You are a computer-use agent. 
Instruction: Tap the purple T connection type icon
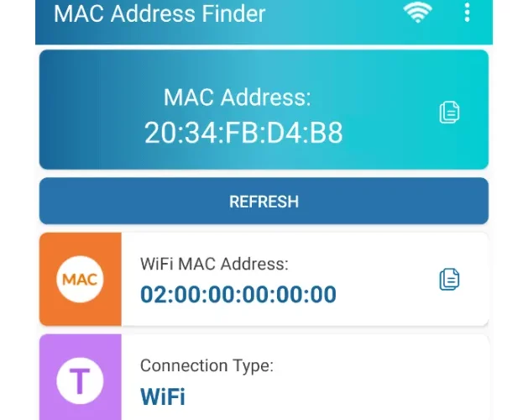pyautogui.click(x=80, y=381)
